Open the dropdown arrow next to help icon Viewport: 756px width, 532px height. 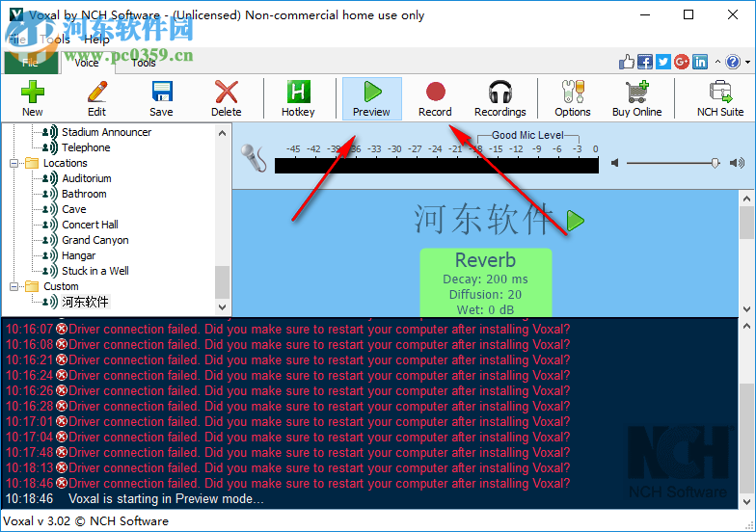point(747,62)
